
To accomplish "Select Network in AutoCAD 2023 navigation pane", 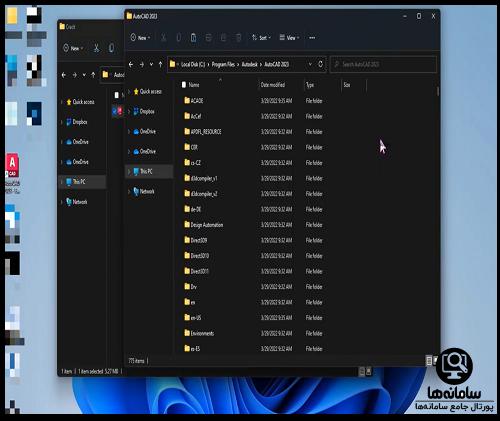I will (144, 191).
